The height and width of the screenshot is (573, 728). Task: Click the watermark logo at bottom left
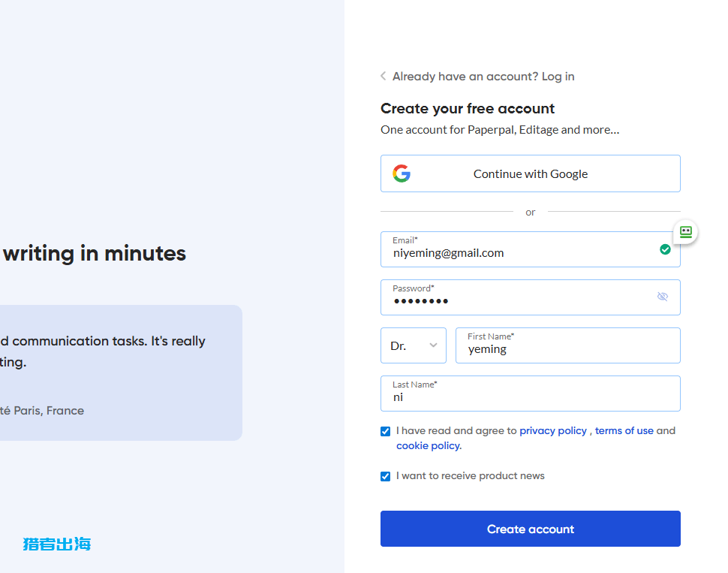click(x=56, y=544)
